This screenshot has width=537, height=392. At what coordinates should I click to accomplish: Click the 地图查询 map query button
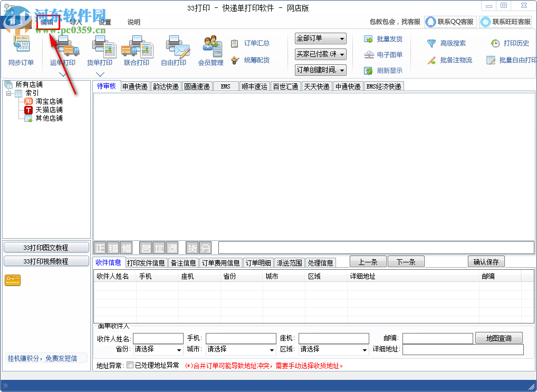(498, 338)
